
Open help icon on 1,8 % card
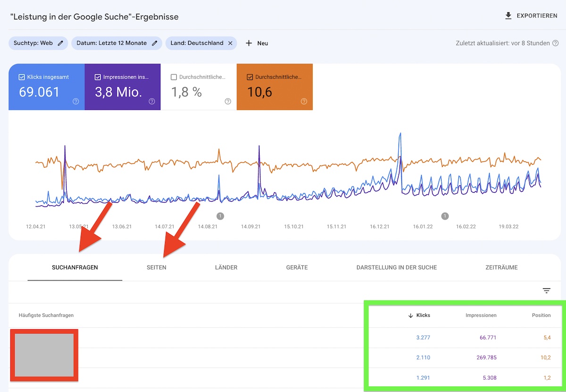[x=228, y=101]
